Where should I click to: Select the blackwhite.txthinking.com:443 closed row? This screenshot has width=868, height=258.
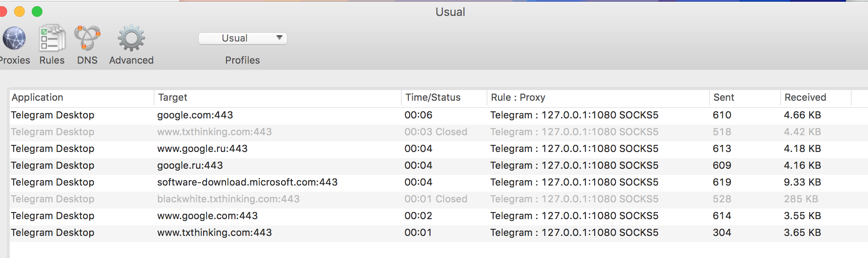[439, 199]
